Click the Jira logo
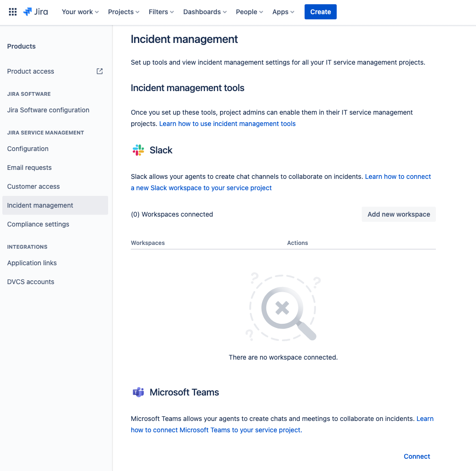The image size is (476, 471). [x=35, y=12]
